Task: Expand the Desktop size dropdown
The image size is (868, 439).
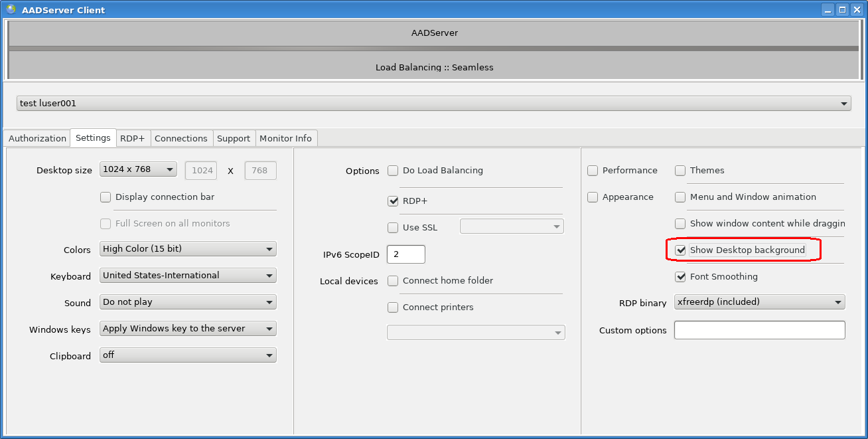Action: tap(139, 169)
